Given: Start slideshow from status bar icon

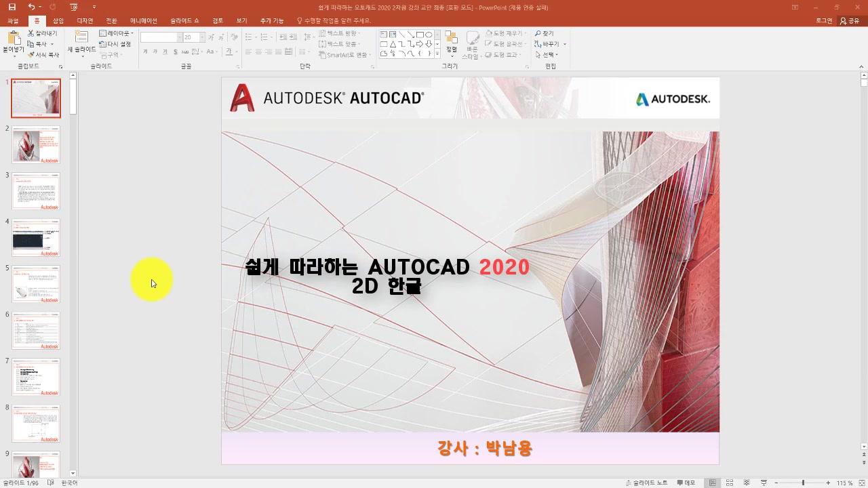Looking at the screenshot, I should [762, 483].
